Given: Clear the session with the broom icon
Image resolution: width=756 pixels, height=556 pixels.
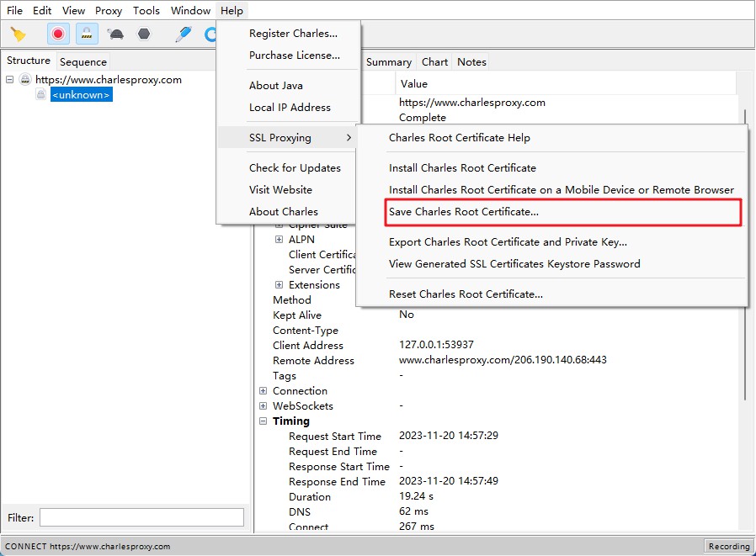Looking at the screenshot, I should pyautogui.click(x=19, y=34).
